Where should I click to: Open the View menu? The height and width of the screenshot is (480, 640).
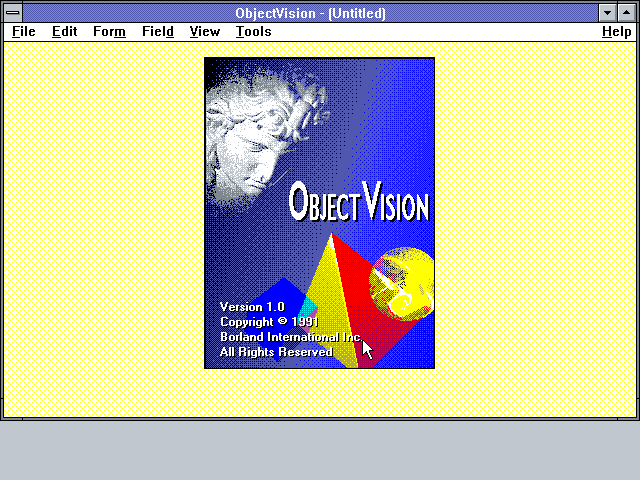tap(204, 31)
